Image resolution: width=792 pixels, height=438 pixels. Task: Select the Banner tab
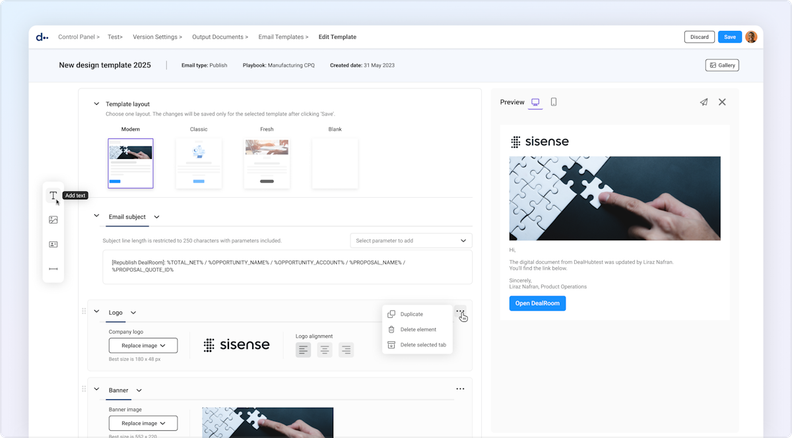pyautogui.click(x=118, y=391)
